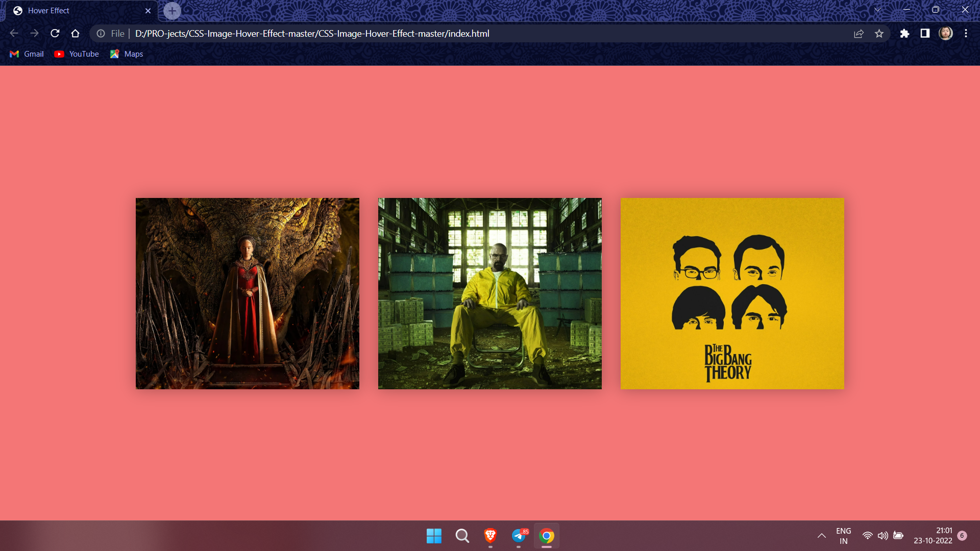Image resolution: width=980 pixels, height=551 pixels.
Task: Click the Big Bang Theory image
Action: [732, 293]
